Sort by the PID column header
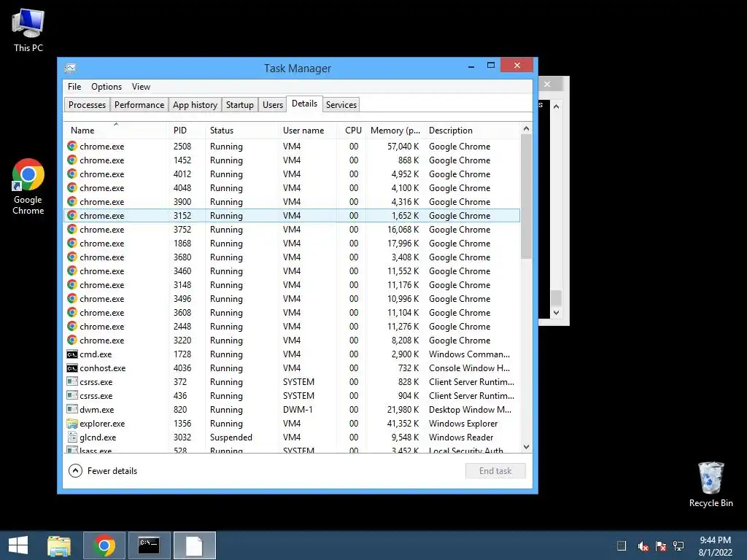The height and width of the screenshot is (560, 747). 187,131
